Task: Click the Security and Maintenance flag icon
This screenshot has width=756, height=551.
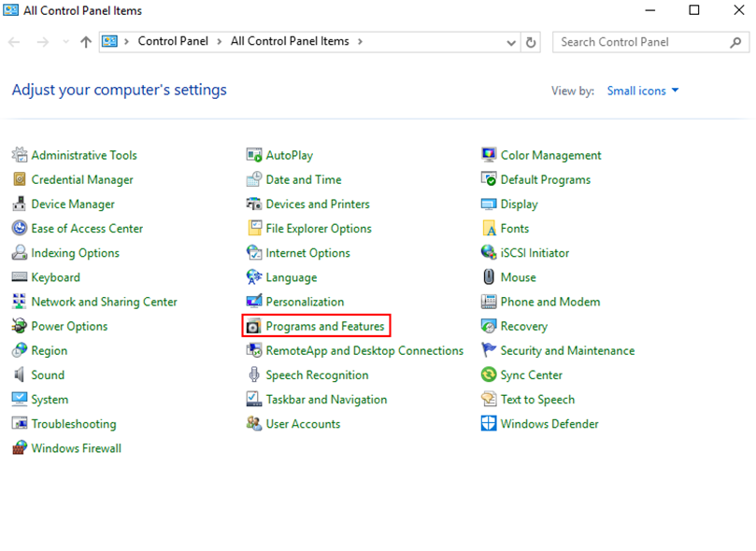Action: click(489, 350)
